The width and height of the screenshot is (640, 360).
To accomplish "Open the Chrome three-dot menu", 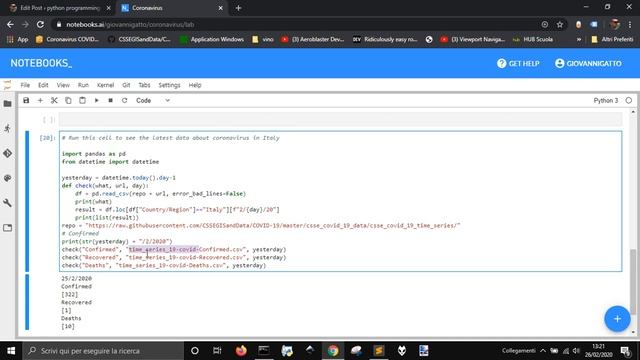I will tap(630, 24).
